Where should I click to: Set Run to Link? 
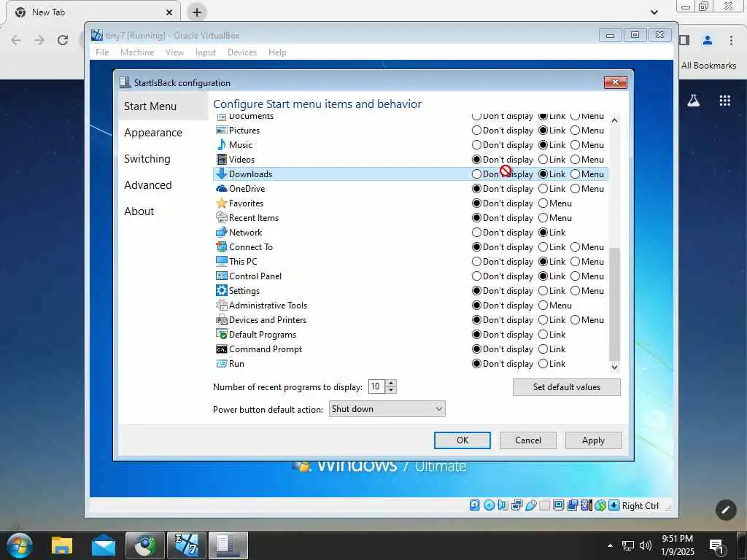point(543,364)
